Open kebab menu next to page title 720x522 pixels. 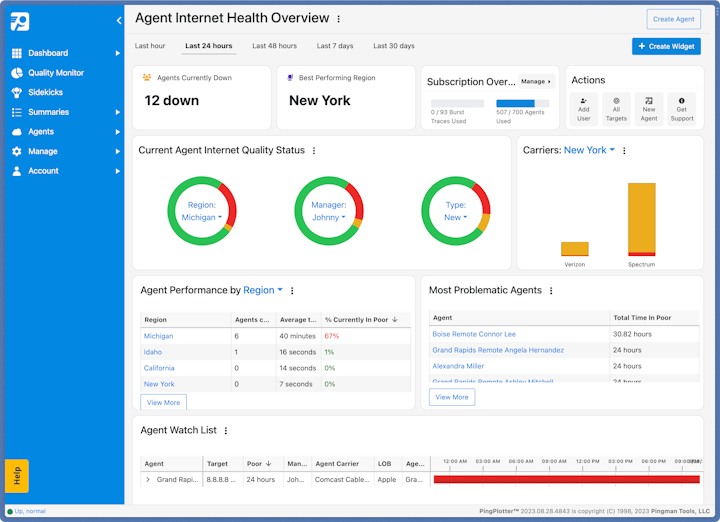coord(338,19)
